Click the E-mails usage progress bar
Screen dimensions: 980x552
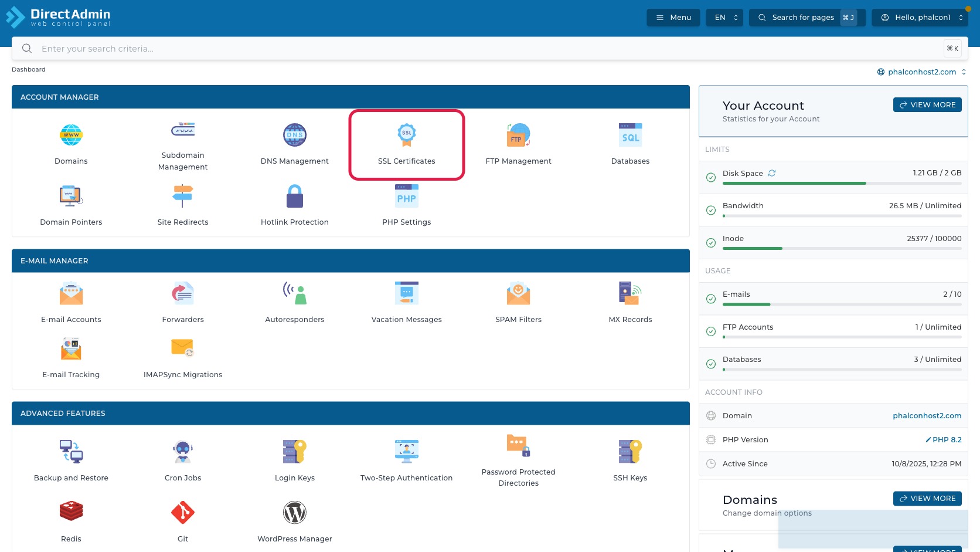tap(842, 304)
